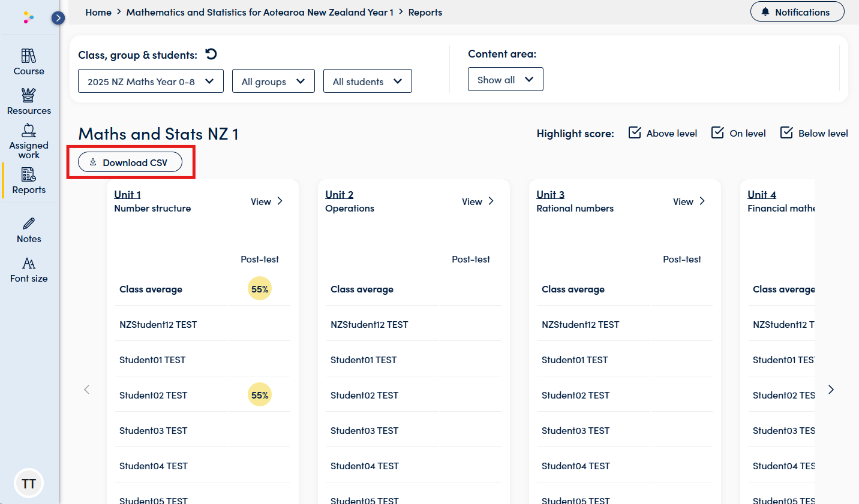Screen dimensions: 859x504
Task: Click the Post-test header in Unit 3
Action: [682, 259]
